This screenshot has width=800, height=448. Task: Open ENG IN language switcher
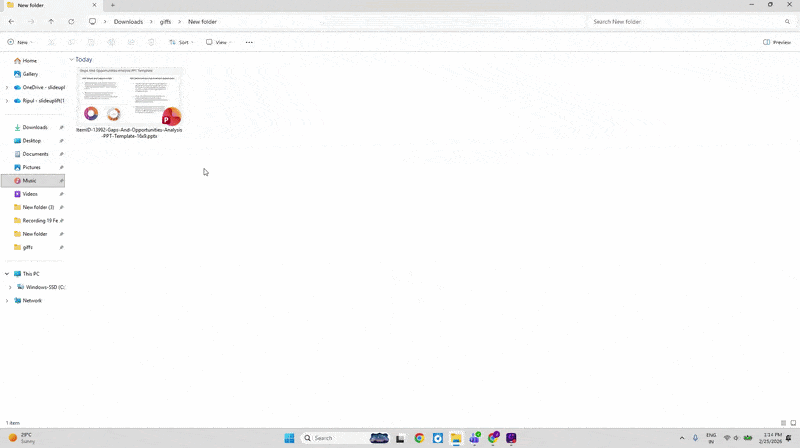click(711, 438)
